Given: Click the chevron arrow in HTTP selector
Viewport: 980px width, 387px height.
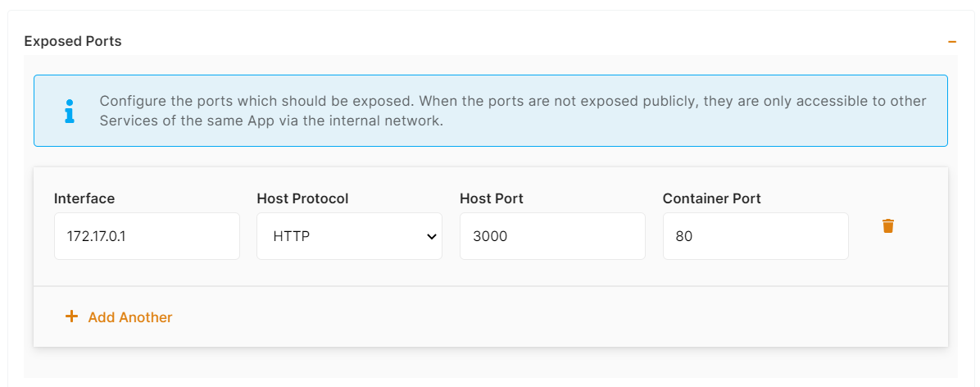Looking at the screenshot, I should point(431,236).
